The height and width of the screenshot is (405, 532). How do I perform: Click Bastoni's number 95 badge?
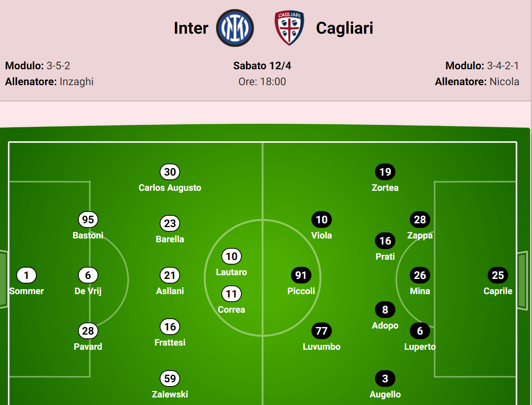pyautogui.click(x=88, y=220)
